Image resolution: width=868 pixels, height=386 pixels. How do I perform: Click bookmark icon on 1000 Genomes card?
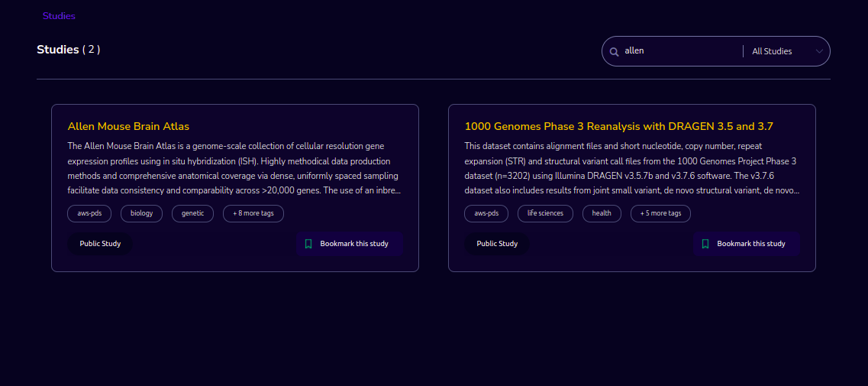[x=705, y=244]
